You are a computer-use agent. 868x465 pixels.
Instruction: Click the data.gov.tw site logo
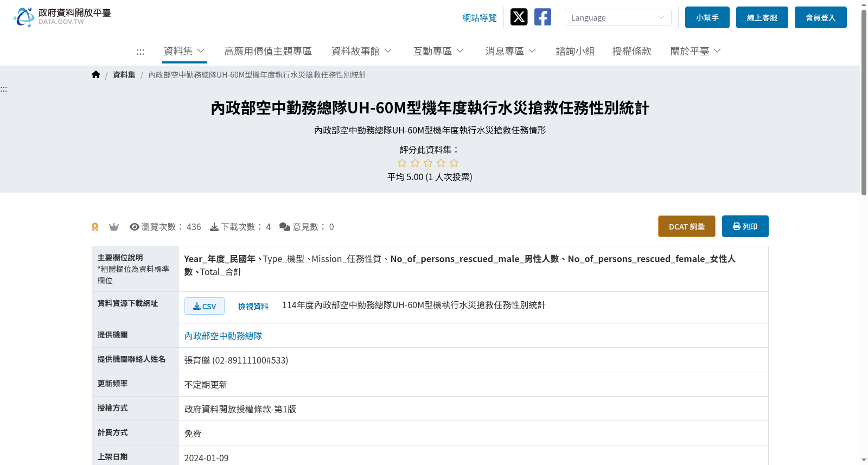(62, 17)
